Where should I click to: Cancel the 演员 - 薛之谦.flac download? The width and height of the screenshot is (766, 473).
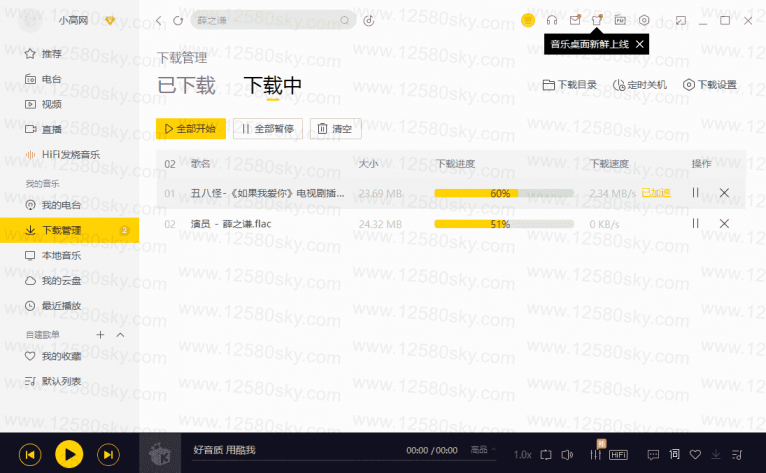point(724,224)
